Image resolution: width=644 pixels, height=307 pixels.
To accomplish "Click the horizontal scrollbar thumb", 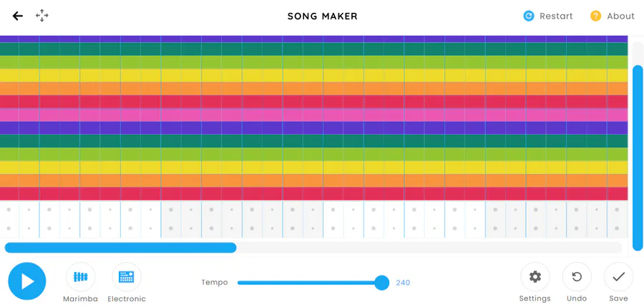I will [120, 248].
